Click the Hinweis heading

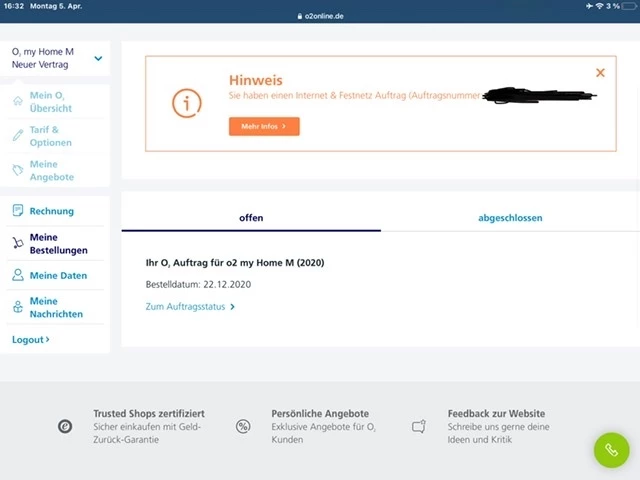[x=256, y=80]
